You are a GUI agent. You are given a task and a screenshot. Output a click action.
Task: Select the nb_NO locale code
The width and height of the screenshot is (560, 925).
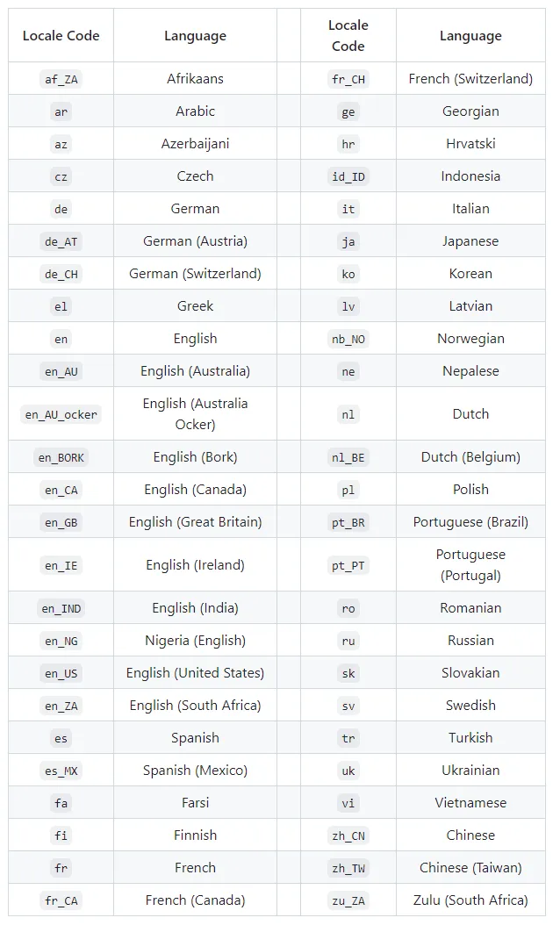click(x=348, y=339)
